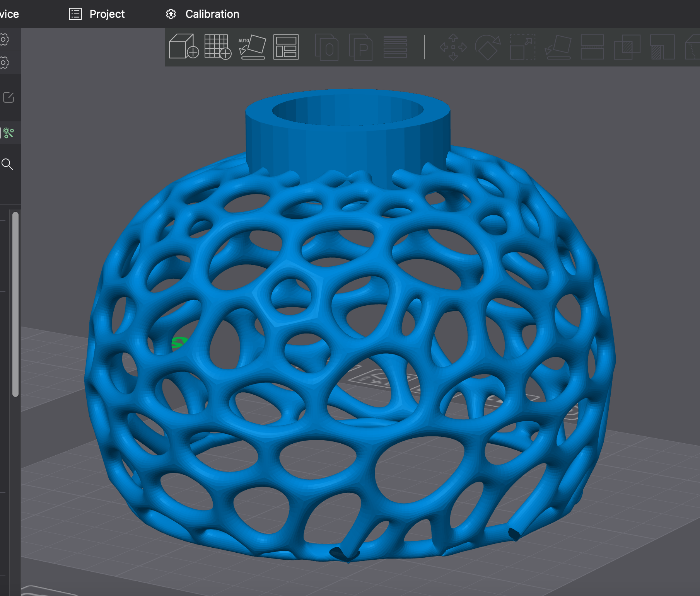
Task: Click the Auto orient icon
Action: (x=252, y=47)
